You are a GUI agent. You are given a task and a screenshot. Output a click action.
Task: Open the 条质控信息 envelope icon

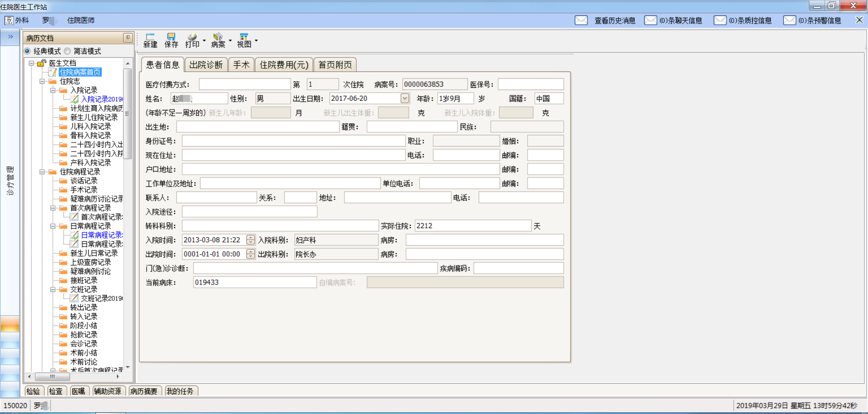click(x=720, y=20)
